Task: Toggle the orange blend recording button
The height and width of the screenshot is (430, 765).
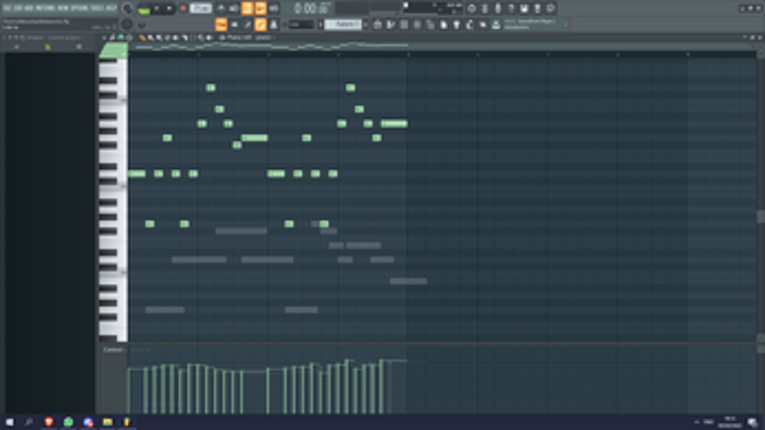Action: click(261, 8)
